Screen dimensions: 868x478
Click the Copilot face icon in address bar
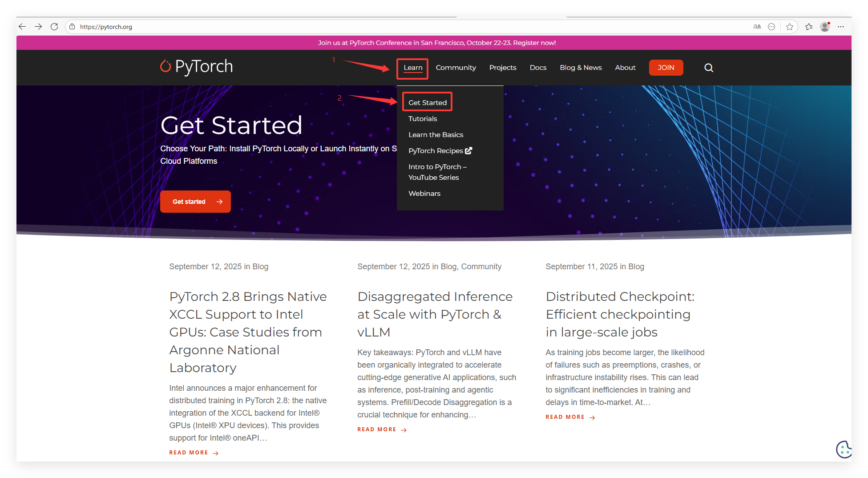point(771,27)
